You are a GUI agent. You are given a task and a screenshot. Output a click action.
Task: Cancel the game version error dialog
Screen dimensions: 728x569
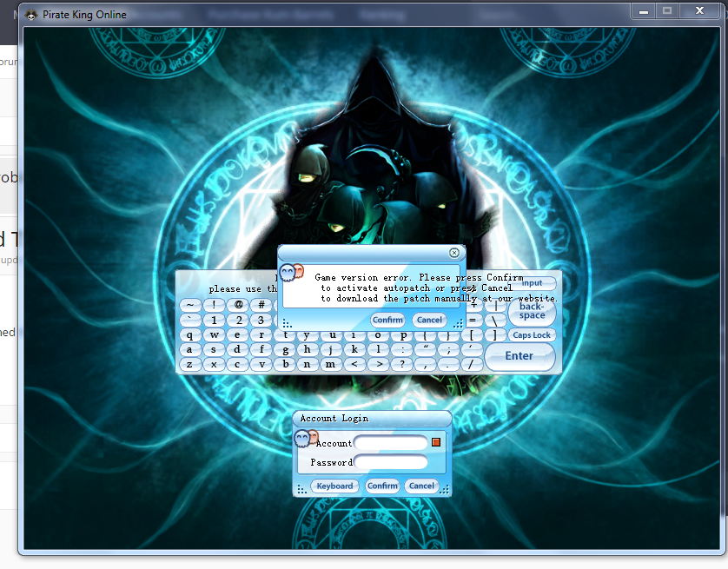tap(429, 320)
